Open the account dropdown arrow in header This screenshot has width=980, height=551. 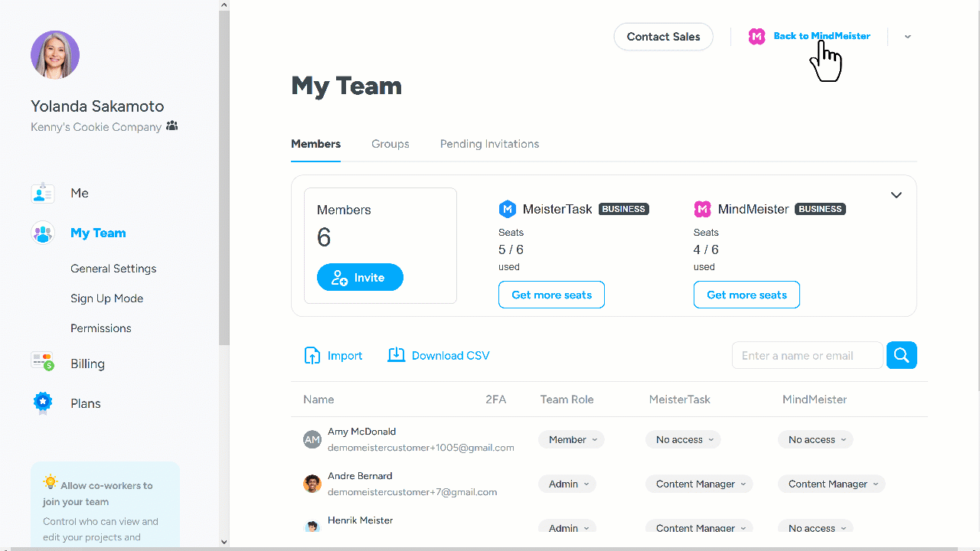[x=907, y=37]
